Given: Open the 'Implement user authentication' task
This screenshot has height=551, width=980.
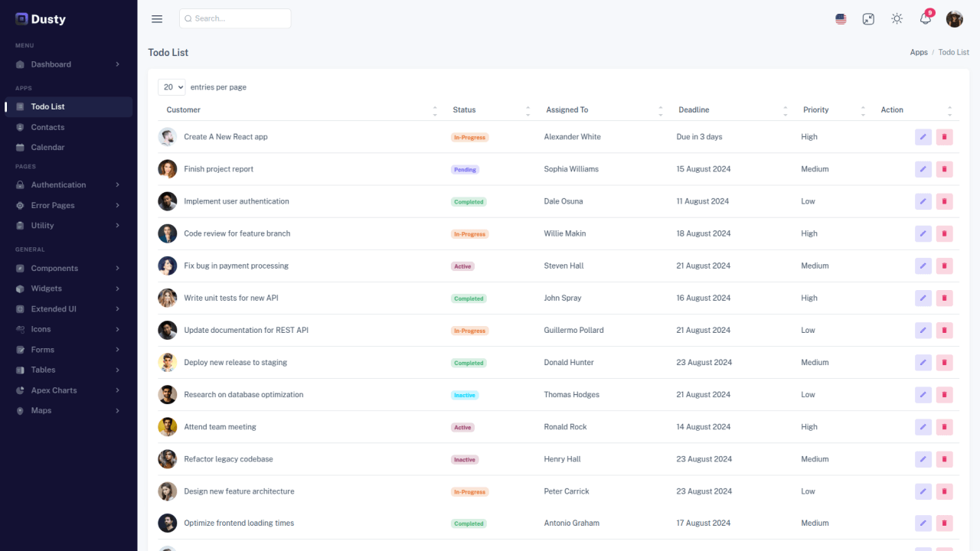Looking at the screenshot, I should (x=236, y=201).
